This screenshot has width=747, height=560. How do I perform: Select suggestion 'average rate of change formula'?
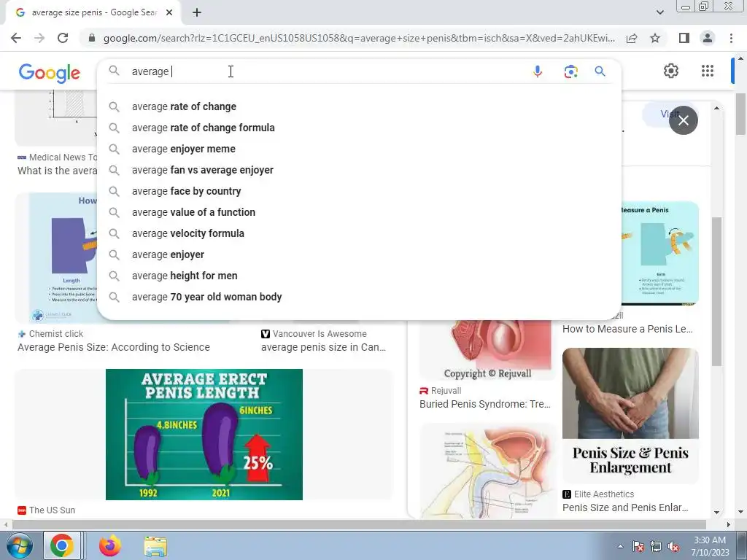359,128
